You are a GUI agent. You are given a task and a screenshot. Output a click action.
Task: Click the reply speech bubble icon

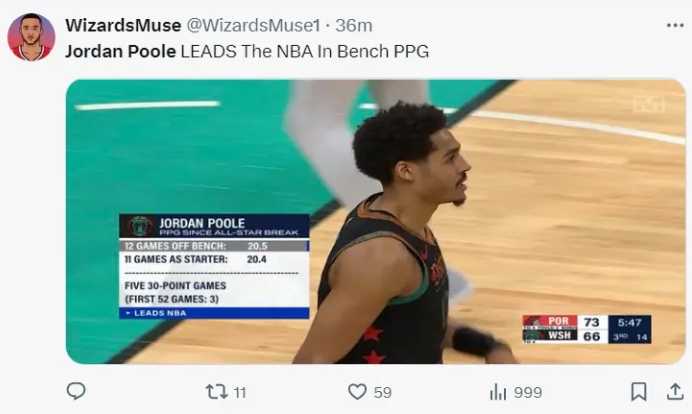coord(76,391)
